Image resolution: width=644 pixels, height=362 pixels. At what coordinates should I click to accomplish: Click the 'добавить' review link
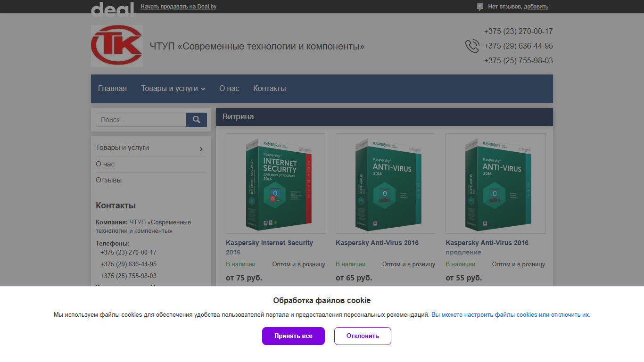pos(536,7)
